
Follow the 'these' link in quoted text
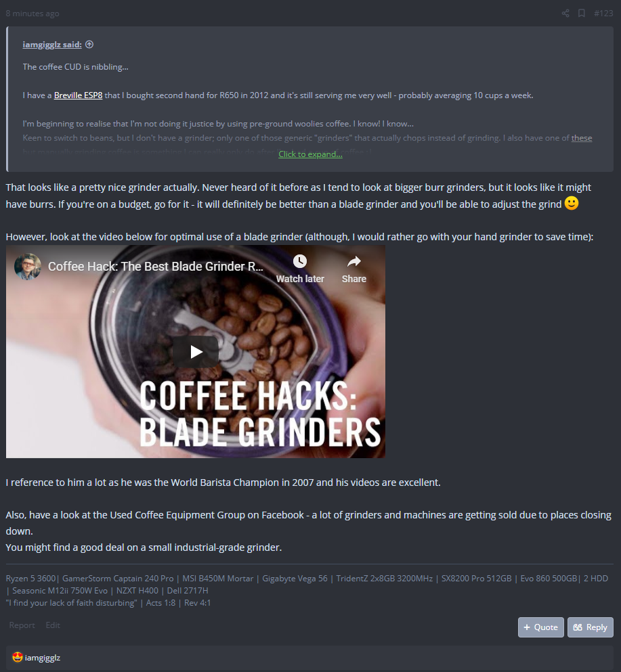[x=582, y=138]
